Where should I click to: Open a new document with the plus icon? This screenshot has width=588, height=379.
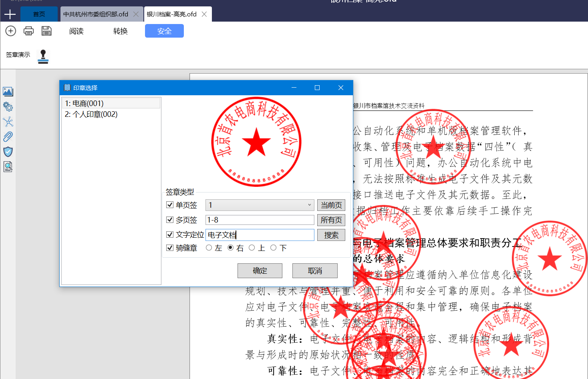click(10, 31)
